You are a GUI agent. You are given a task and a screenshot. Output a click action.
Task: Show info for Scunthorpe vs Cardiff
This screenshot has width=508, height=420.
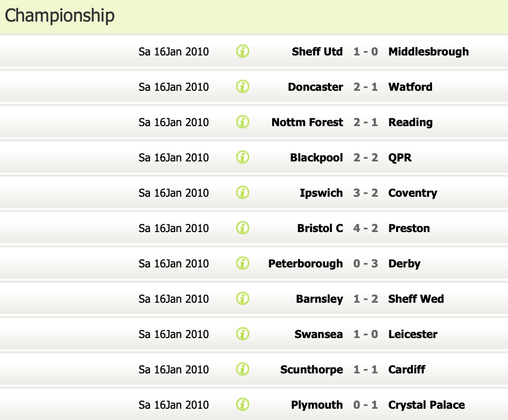tap(243, 369)
